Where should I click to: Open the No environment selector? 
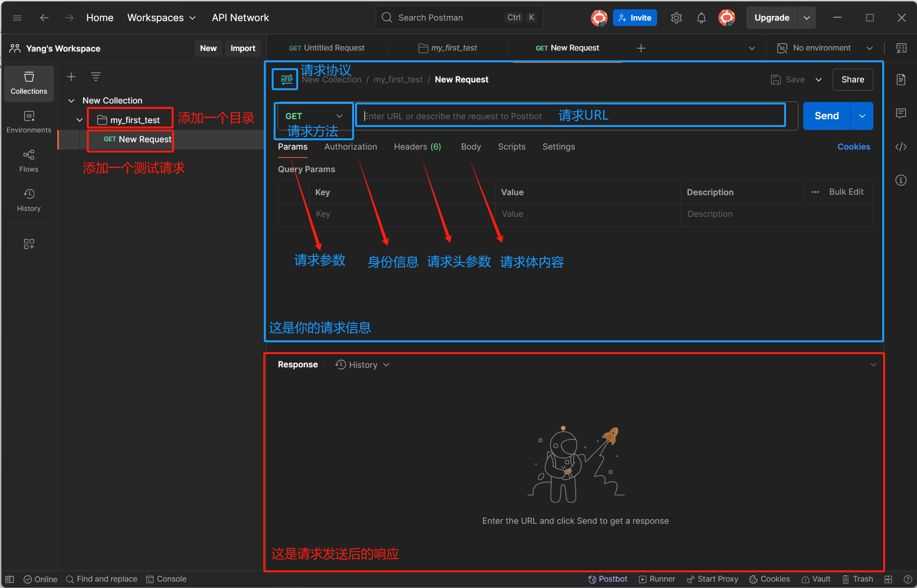click(x=825, y=48)
